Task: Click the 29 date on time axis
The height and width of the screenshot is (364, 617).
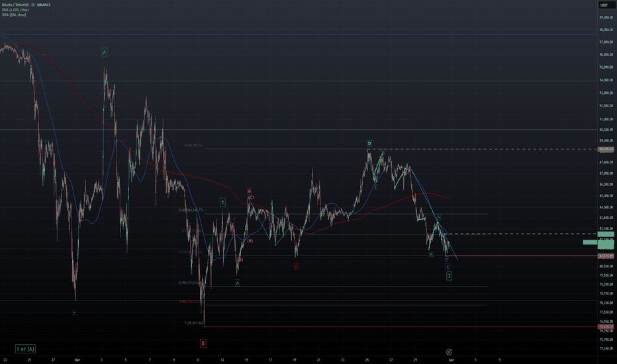Action: click(x=415, y=359)
